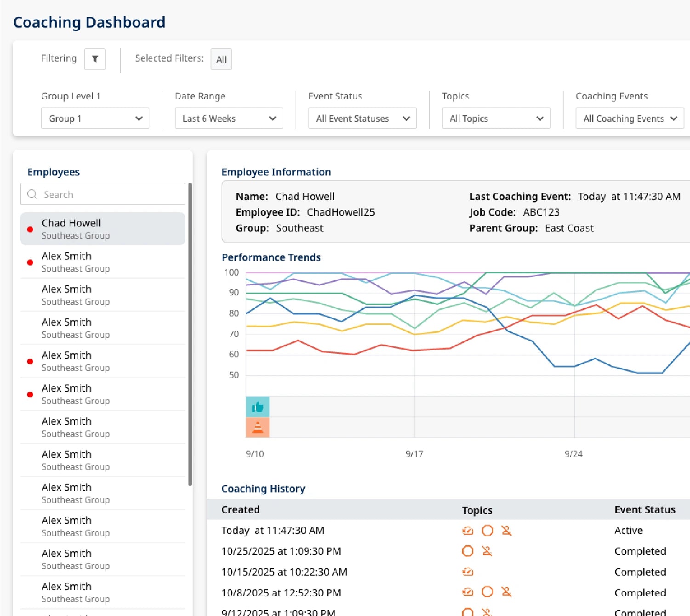Open the Date Range Last 6 Weeks dropdown
Image resolution: width=690 pixels, height=616 pixels.
click(229, 119)
